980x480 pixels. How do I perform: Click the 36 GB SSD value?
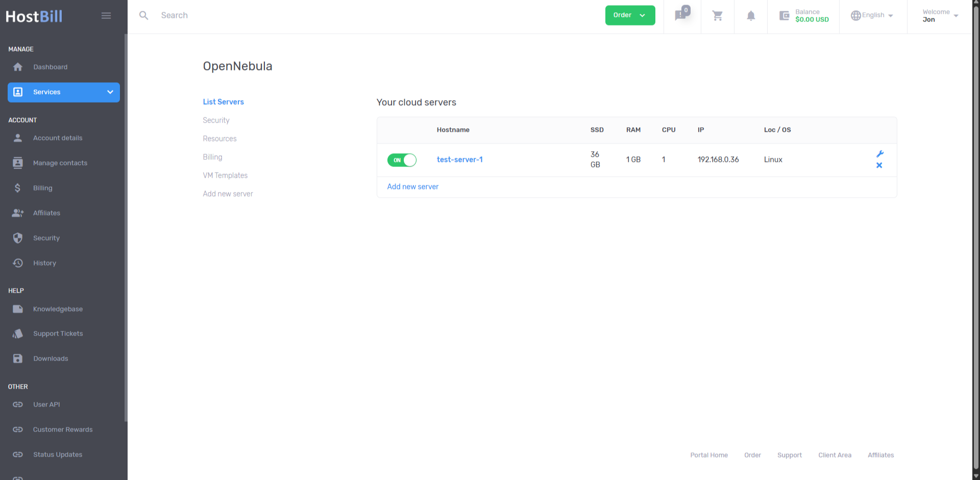[x=595, y=159]
